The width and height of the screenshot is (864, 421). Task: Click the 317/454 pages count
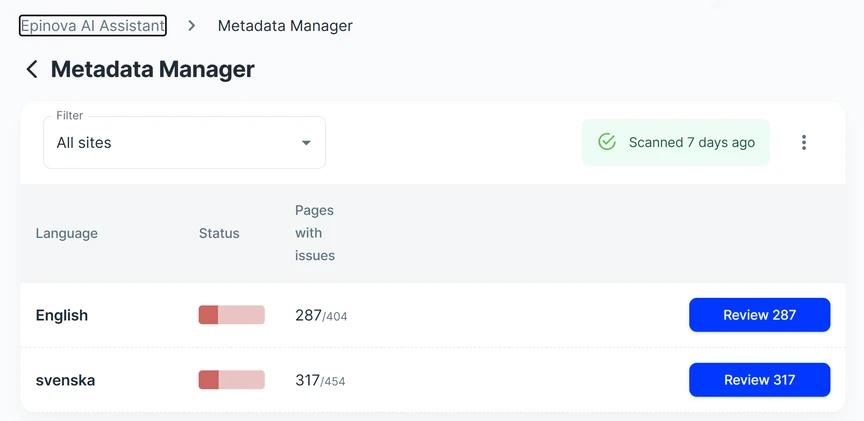point(320,380)
